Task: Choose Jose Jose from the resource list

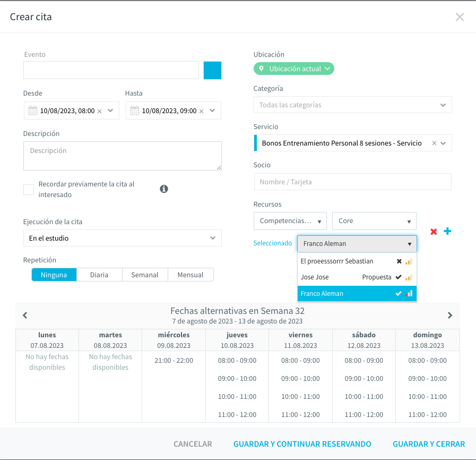Action: tap(357, 277)
